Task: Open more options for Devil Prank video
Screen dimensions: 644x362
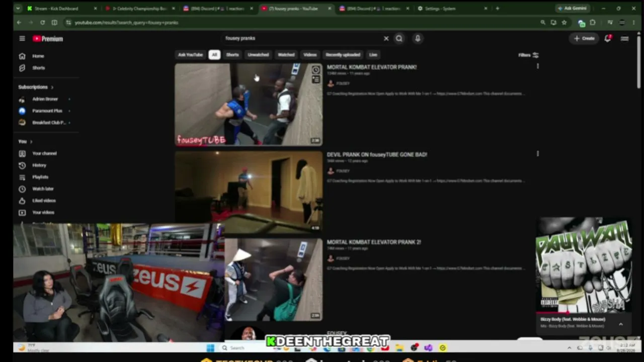Action: click(538, 154)
